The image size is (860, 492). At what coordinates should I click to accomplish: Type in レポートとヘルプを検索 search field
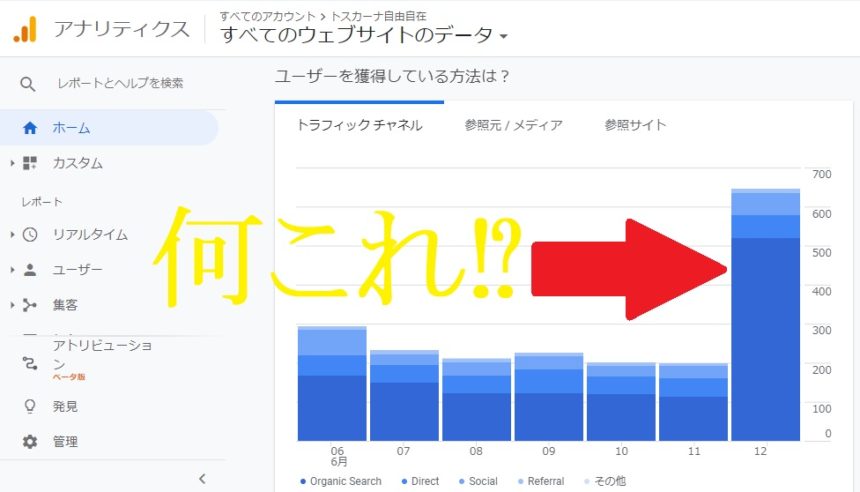[x=120, y=83]
